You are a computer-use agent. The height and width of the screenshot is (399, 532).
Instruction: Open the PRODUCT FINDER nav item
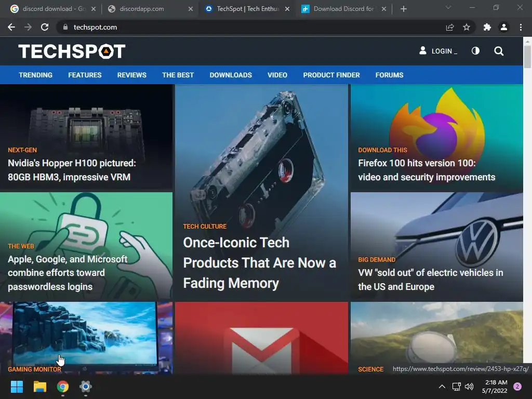point(331,75)
